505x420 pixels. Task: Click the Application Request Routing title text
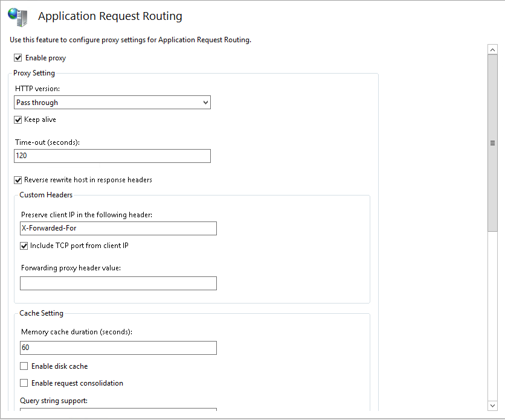tap(110, 16)
